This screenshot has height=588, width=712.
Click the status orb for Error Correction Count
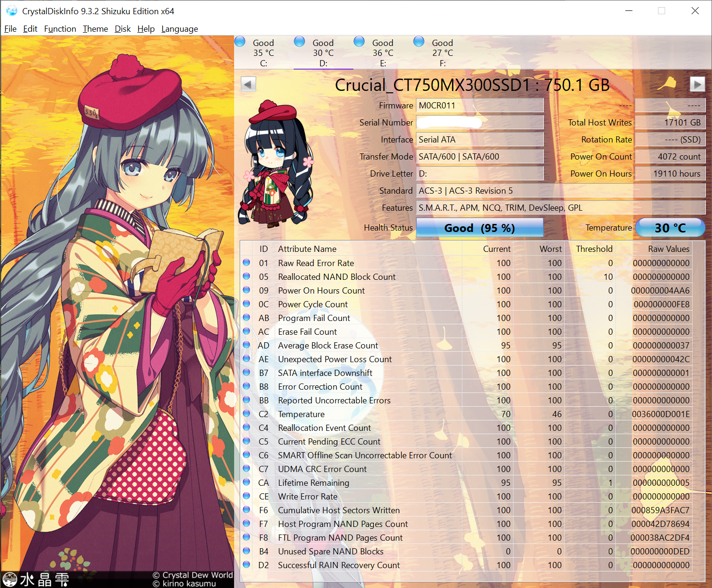[x=246, y=386]
